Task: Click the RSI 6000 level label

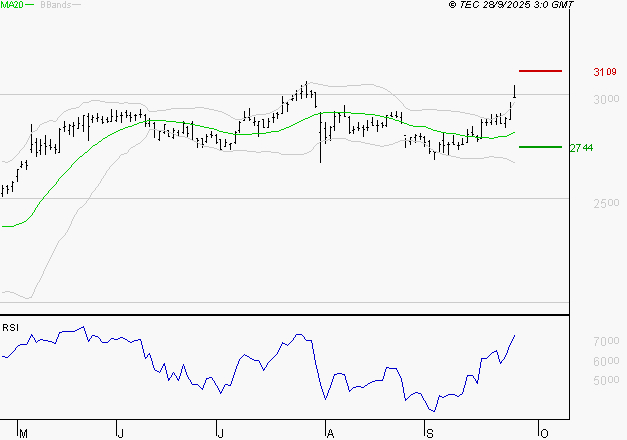Action: coord(604,361)
